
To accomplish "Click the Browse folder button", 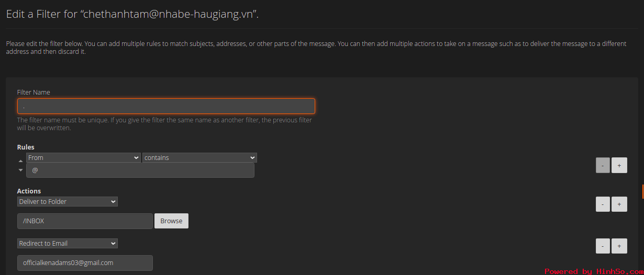I will click(x=171, y=221).
